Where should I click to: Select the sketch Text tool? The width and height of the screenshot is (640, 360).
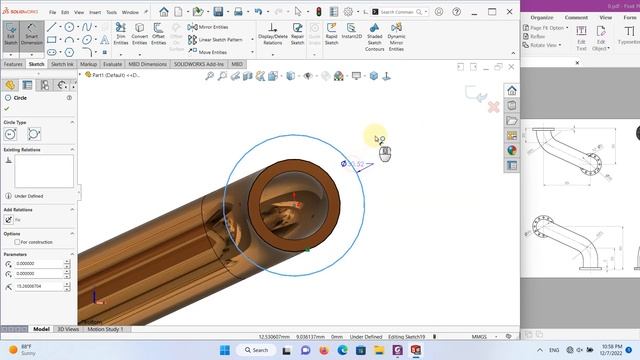pyautogui.click(x=105, y=40)
